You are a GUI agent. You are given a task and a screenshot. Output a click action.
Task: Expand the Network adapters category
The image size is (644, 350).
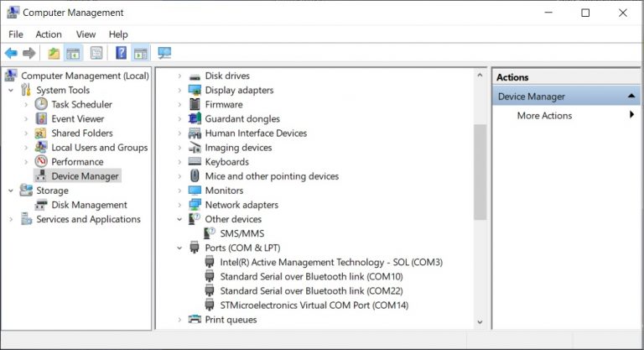(179, 205)
